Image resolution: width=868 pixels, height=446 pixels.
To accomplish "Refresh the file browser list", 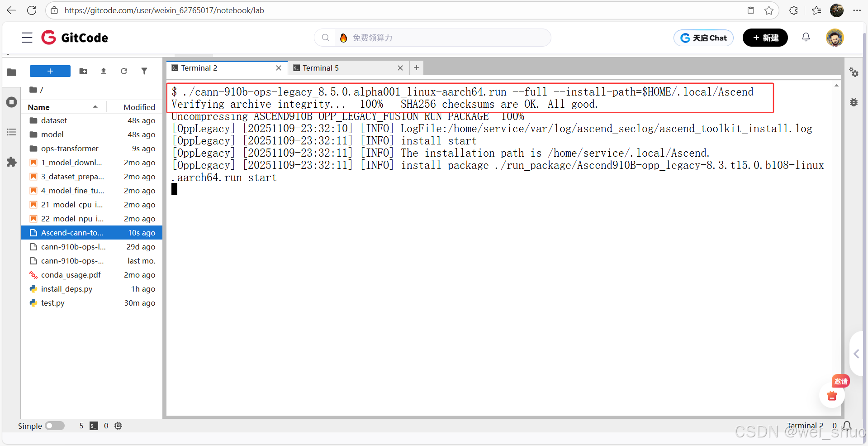I will [124, 71].
